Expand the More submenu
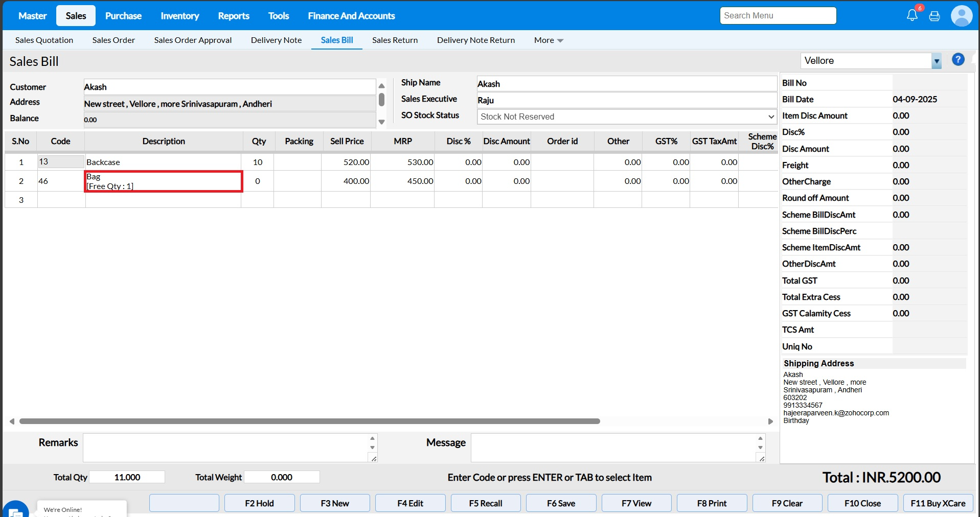The height and width of the screenshot is (517, 980). point(548,40)
